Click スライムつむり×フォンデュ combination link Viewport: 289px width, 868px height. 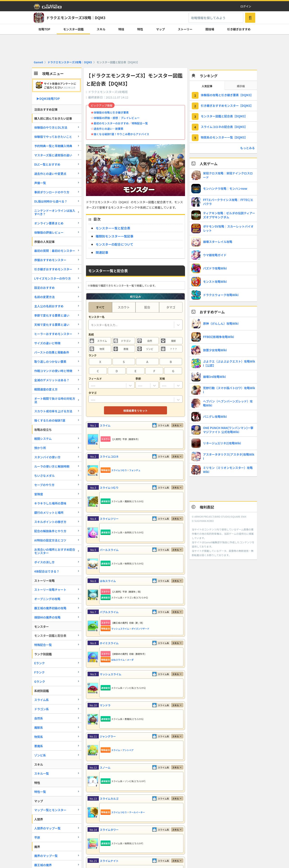(x=126, y=470)
